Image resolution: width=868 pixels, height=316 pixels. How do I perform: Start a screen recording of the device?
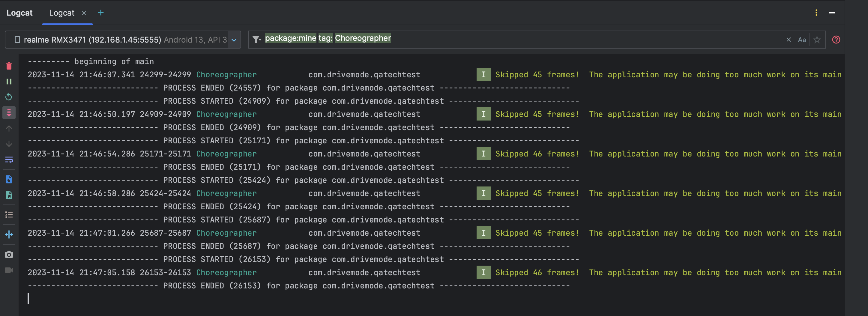pos(9,270)
